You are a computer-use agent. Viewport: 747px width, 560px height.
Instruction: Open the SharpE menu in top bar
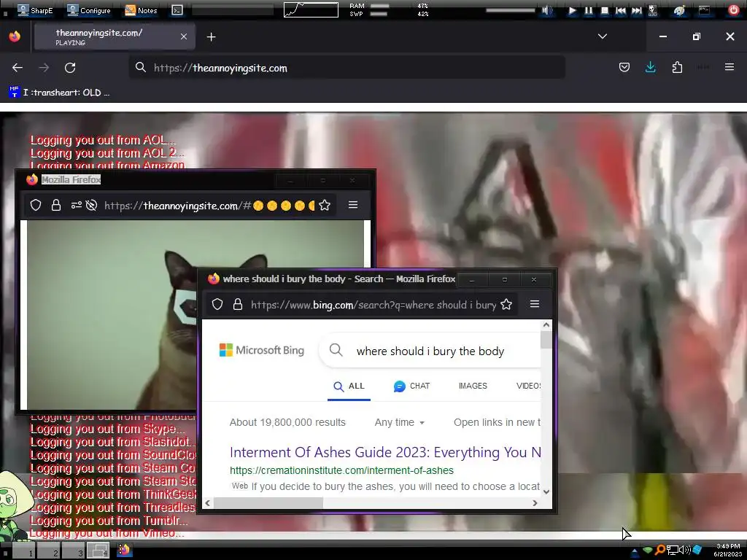click(35, 10)
